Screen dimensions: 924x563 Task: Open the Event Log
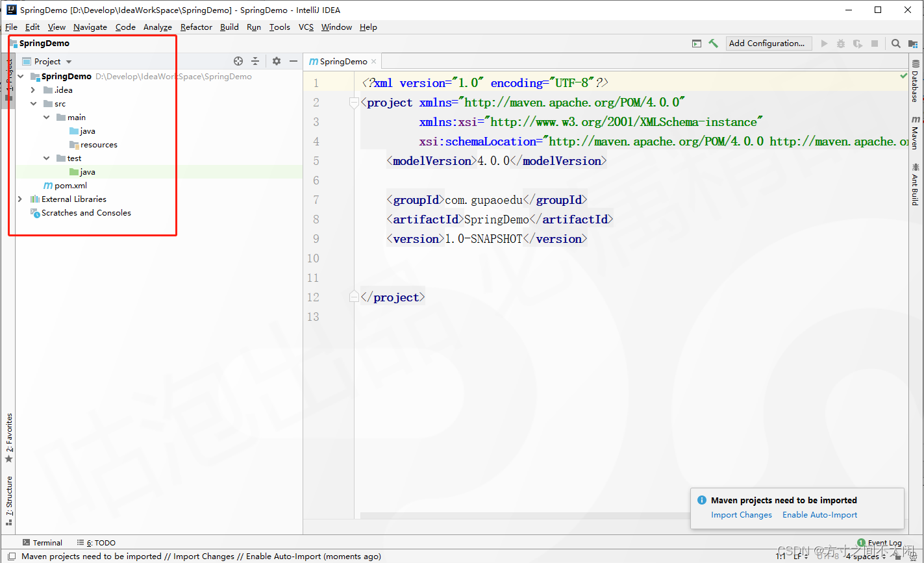pos(879,543)
